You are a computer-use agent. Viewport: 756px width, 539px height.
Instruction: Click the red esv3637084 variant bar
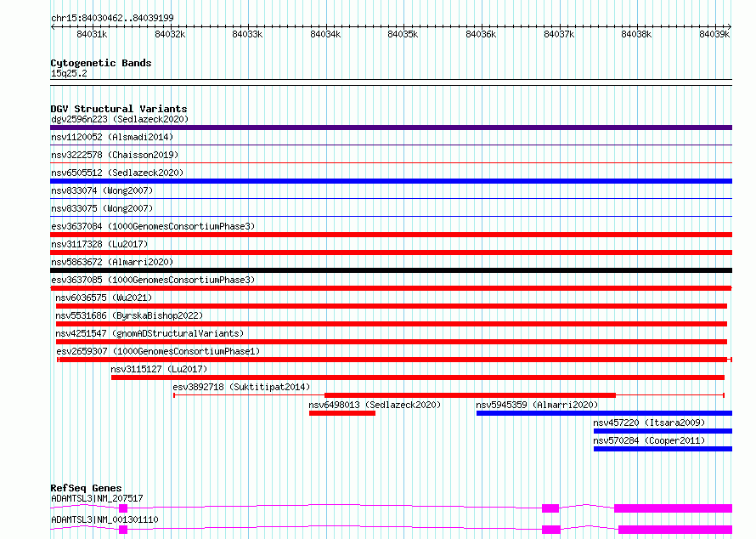[x=391, y=235]
